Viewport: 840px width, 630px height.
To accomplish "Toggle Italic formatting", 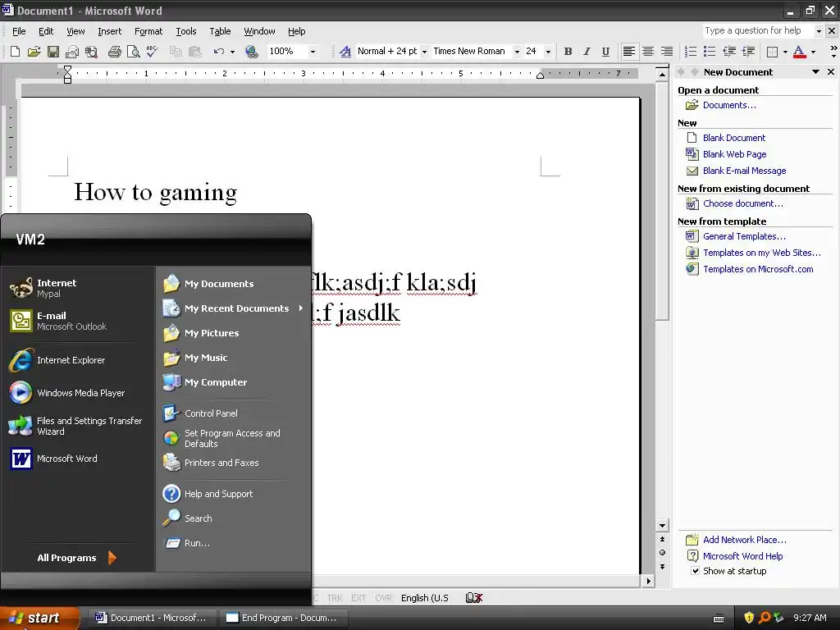I will [x=587, y=52].
